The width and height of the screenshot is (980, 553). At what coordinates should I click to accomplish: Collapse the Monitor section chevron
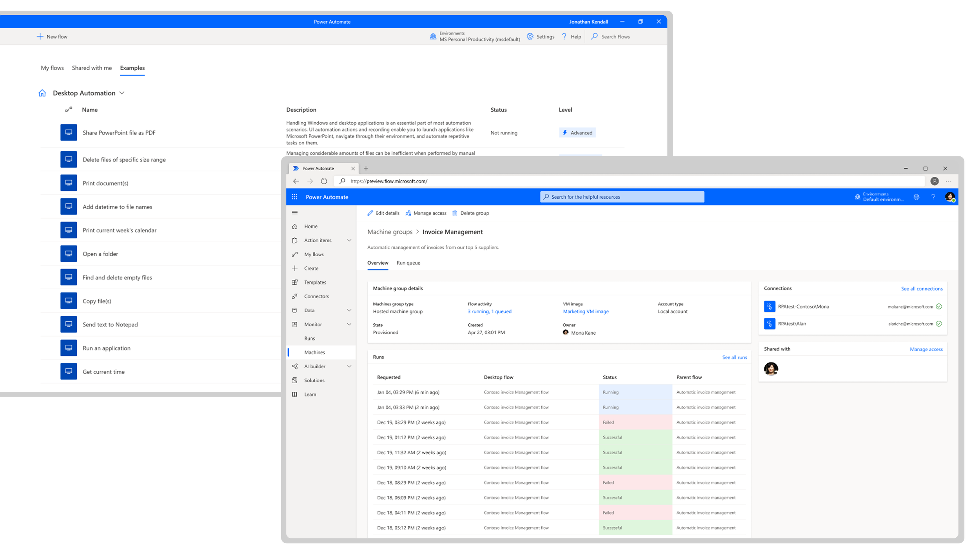pos(349,324)
